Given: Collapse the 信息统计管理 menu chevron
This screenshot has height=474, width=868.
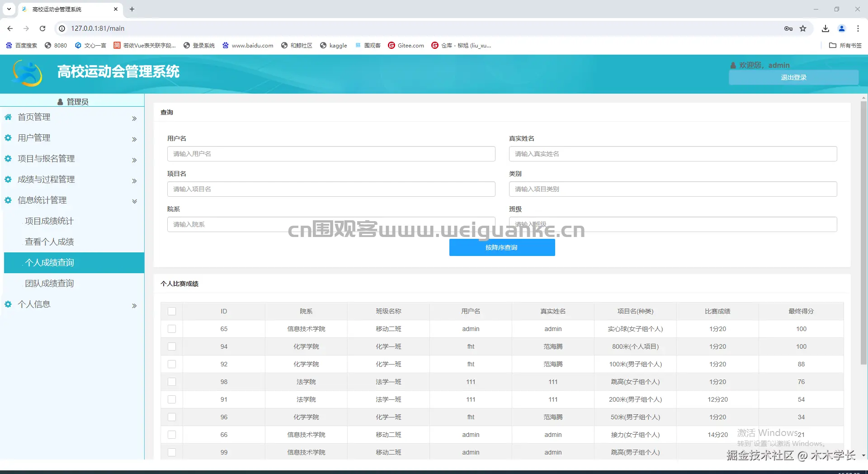Looking at the screenshot, I should (x=134, y=202).
